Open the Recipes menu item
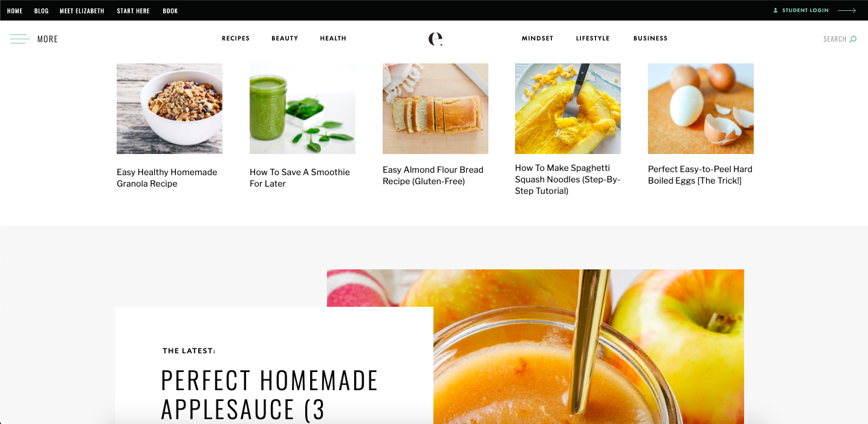Screen dimensions: 868x424 pos(236,38)
